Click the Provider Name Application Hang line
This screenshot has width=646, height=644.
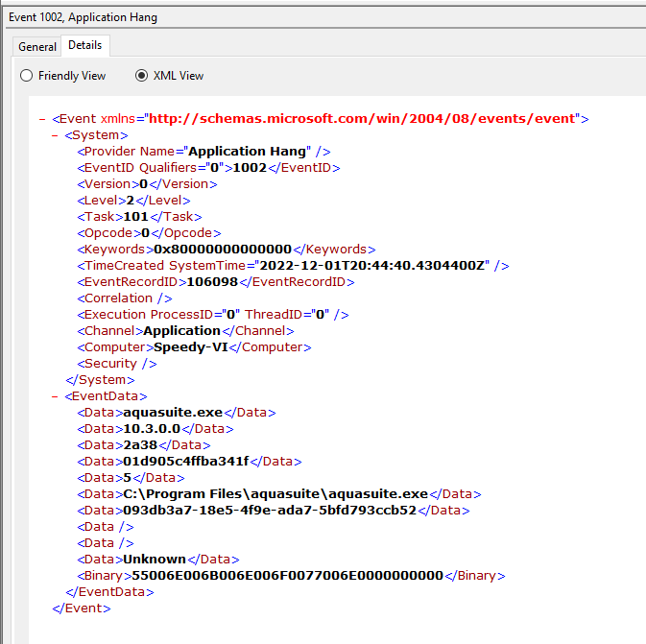[x=203, y=152]
